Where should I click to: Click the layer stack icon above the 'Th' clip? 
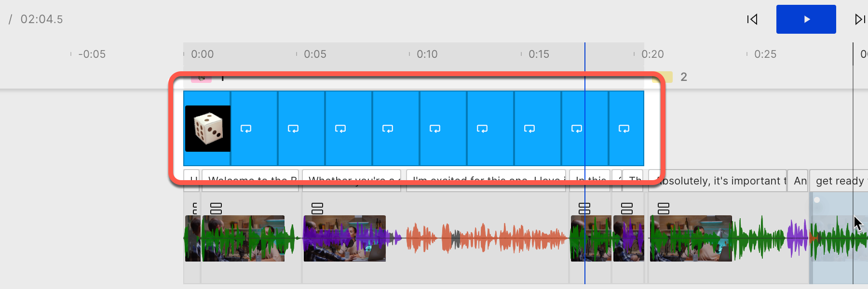[627, 209]
